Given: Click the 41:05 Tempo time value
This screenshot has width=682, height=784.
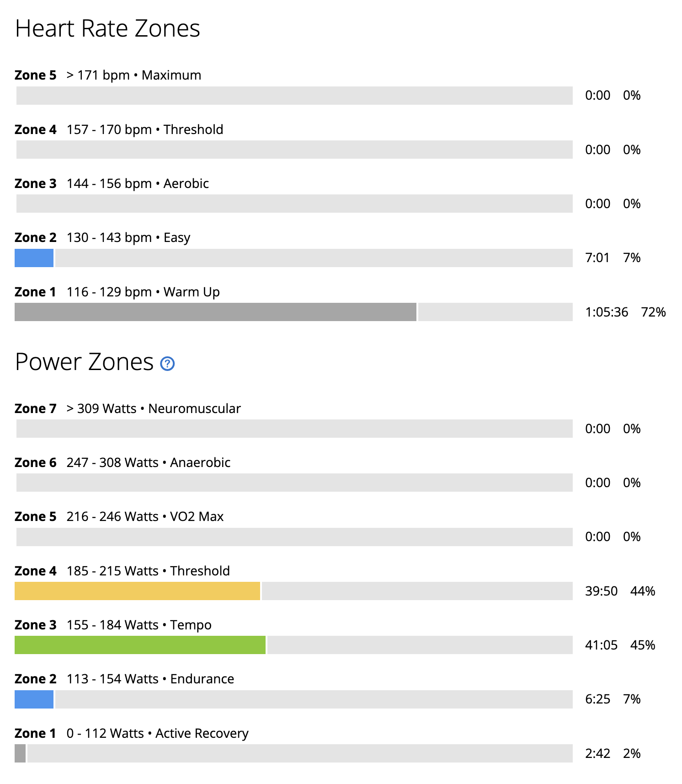Looking at the screenshot, I should (601, 645).
